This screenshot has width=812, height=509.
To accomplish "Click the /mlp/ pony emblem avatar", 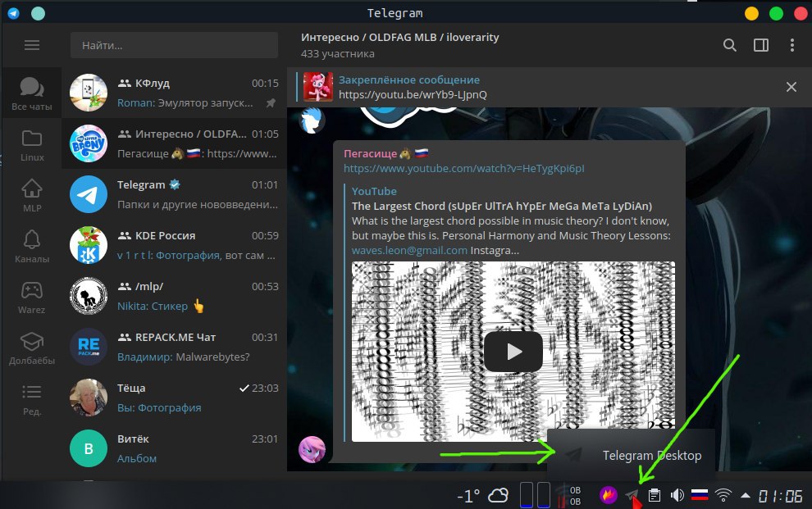I will point(89,295).
